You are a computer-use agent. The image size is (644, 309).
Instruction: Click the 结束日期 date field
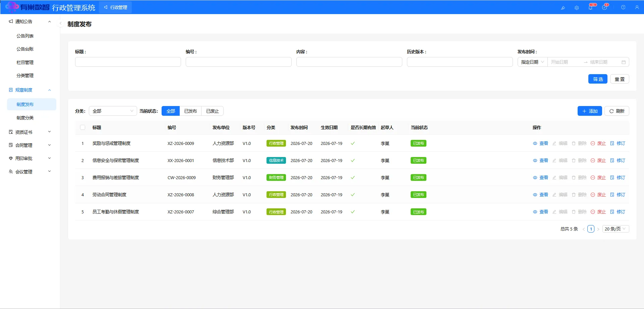[x=603, y=62]
